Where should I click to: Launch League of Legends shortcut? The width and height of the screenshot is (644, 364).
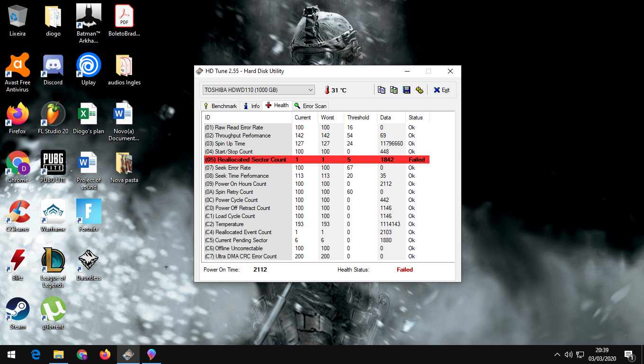pyautogui.click(x=53, y=268)
